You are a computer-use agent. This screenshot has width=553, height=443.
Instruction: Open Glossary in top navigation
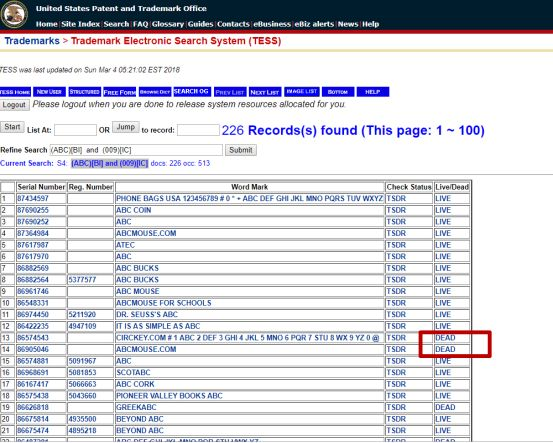168,24
